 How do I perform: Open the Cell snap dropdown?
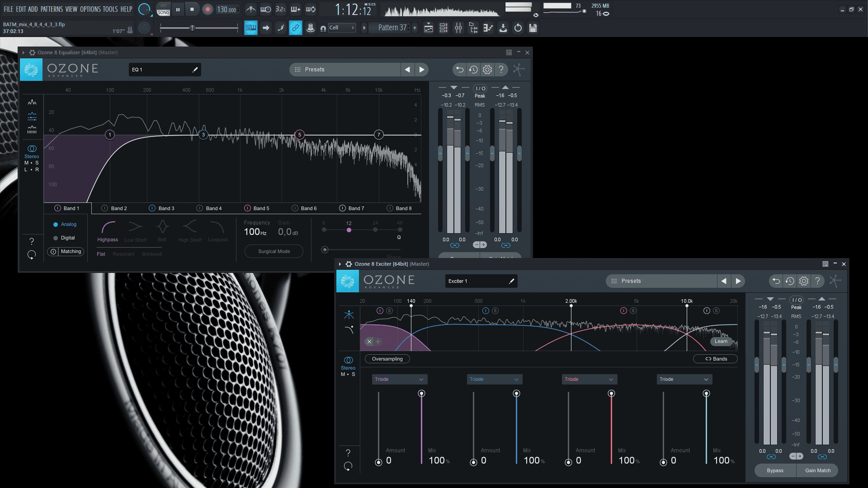(x=342, y=28)
